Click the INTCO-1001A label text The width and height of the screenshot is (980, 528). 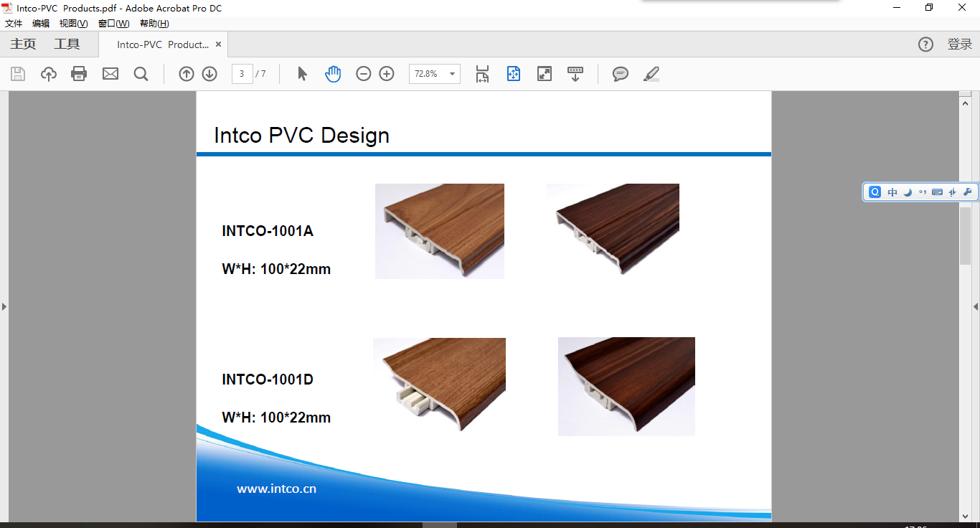268,231
